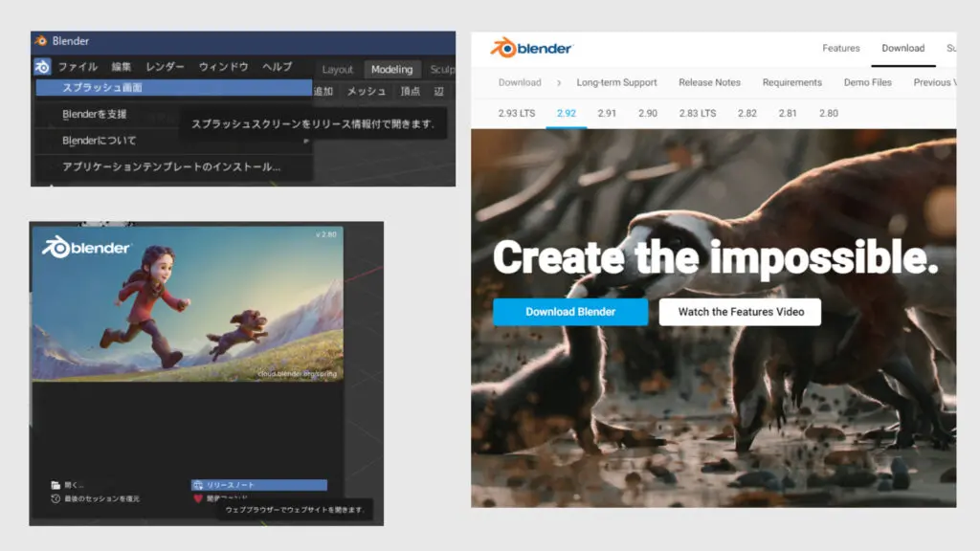Select the 2.80 version tab

828,113
